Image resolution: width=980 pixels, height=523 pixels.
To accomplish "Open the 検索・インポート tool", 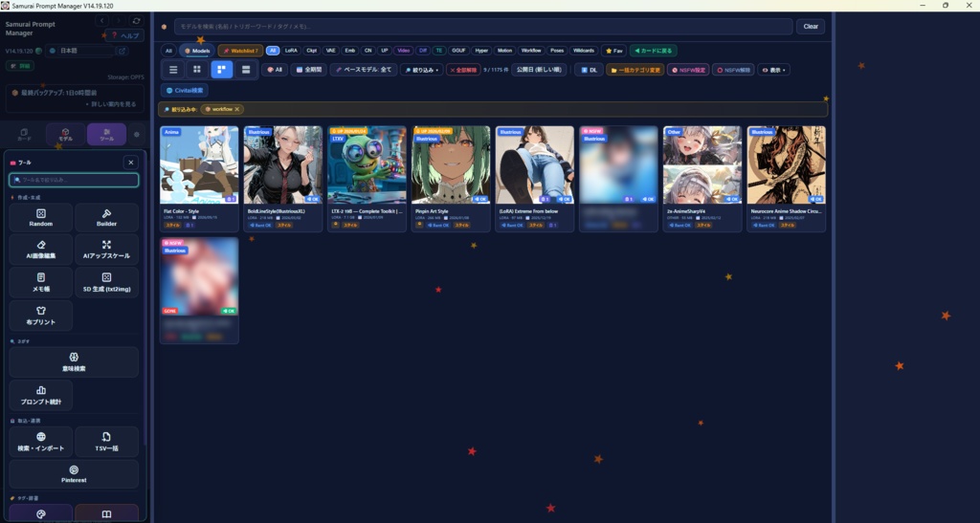I will (40, 441).
